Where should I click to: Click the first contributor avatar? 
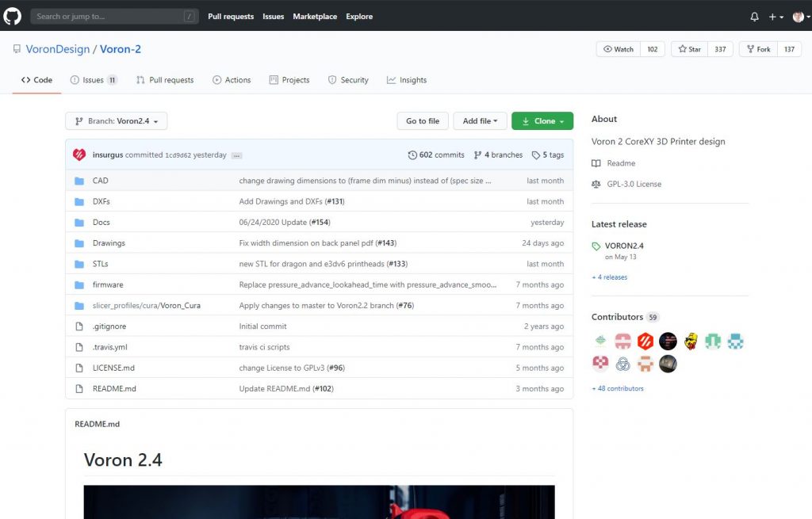pyautogui.click(x=601, y=342)
